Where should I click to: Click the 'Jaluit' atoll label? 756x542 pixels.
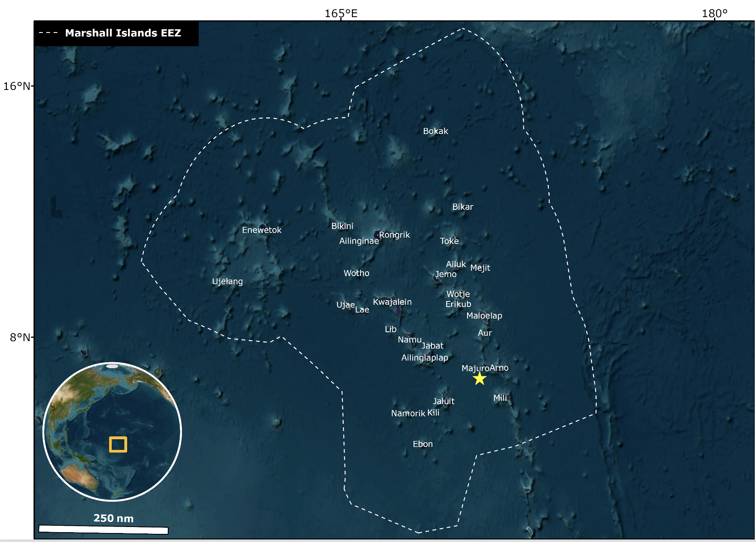pyautogui.click(x=443, y=401)
